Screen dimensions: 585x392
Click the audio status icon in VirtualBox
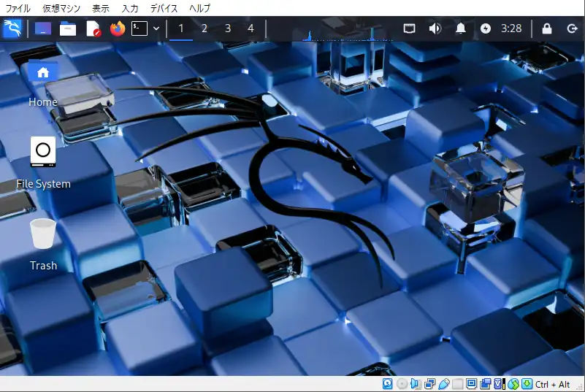tap(416, 384)
